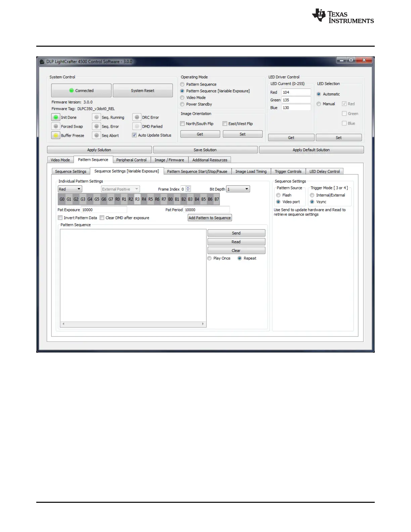Click Save Solution button
The height and width of the screenshot is (532, 411).
click(x=205, y=150)
